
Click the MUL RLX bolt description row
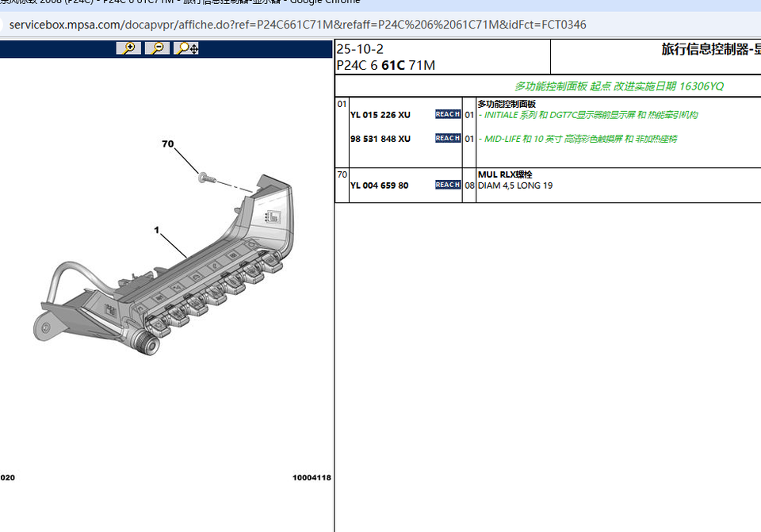point(515,180)
